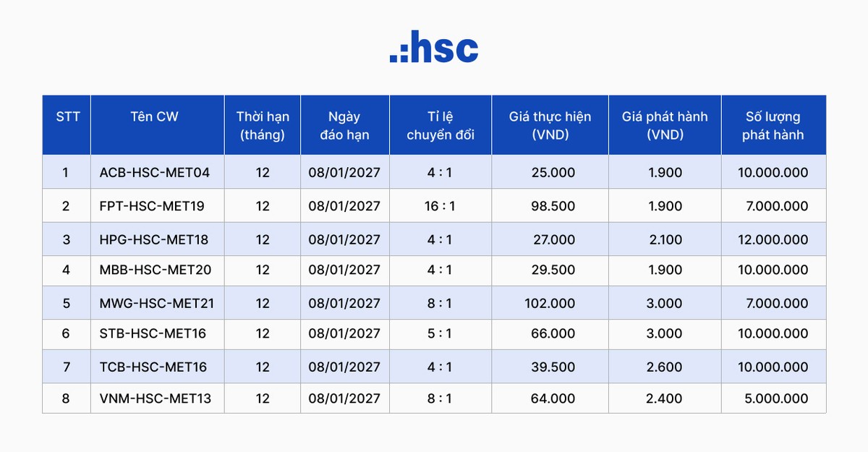Image resolution: width=868 pixels, height=452 pixels.
Task: Select MWG-HSC-MET21 warrant entry
Action: coord(157,304)
